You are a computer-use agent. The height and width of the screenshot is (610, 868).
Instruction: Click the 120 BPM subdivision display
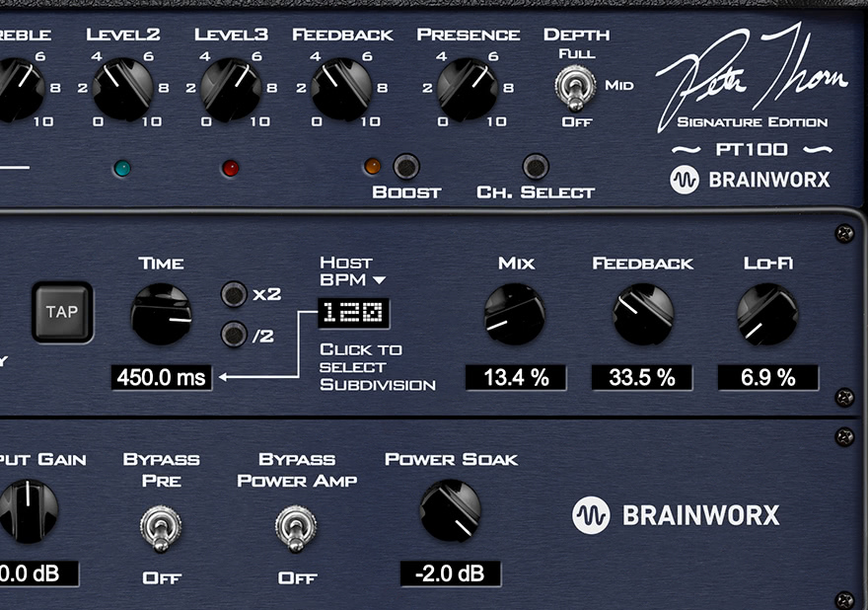[x=353, y=313]
